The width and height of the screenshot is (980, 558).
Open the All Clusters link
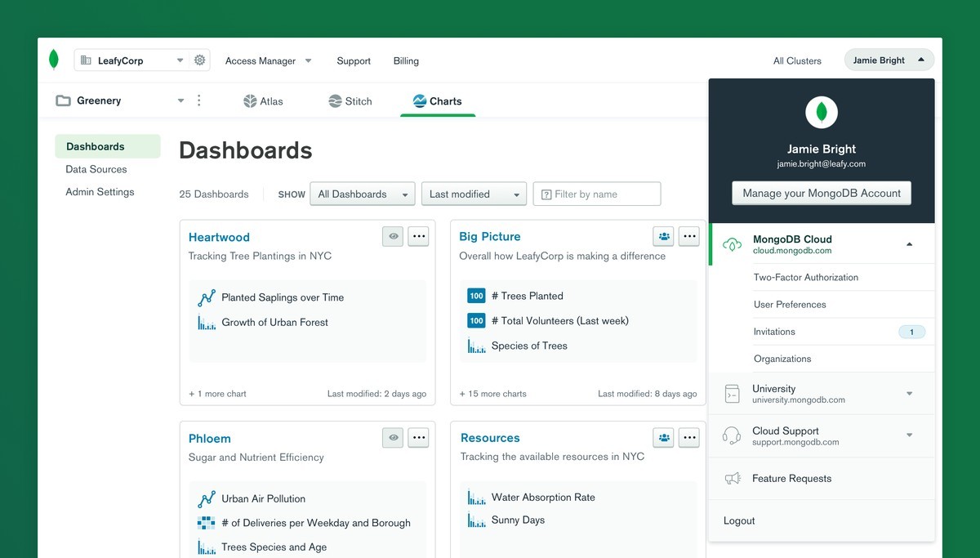797,61
